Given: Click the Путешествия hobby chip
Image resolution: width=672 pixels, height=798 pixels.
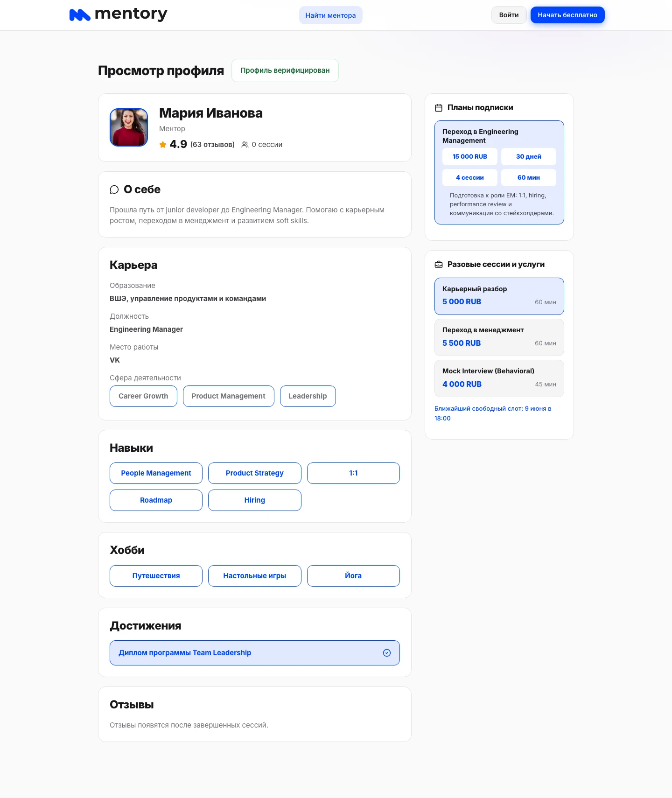Looking at the screenshot, I should click(156, 576).
